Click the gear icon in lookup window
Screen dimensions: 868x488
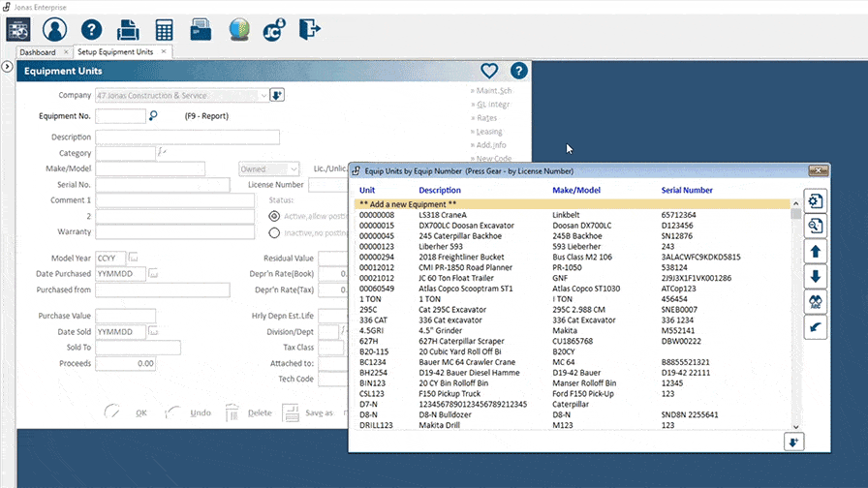815,201
